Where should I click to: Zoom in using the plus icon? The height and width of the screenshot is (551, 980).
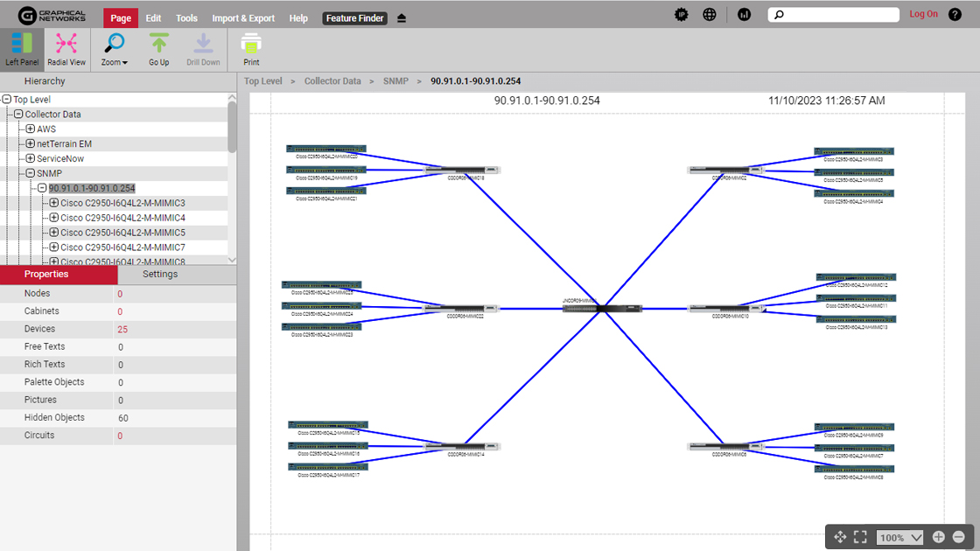pos(938,537)
